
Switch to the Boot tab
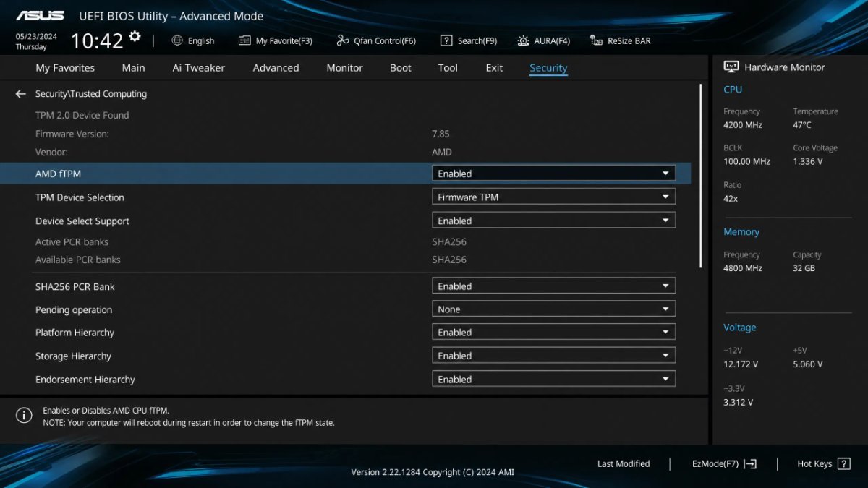400,68
